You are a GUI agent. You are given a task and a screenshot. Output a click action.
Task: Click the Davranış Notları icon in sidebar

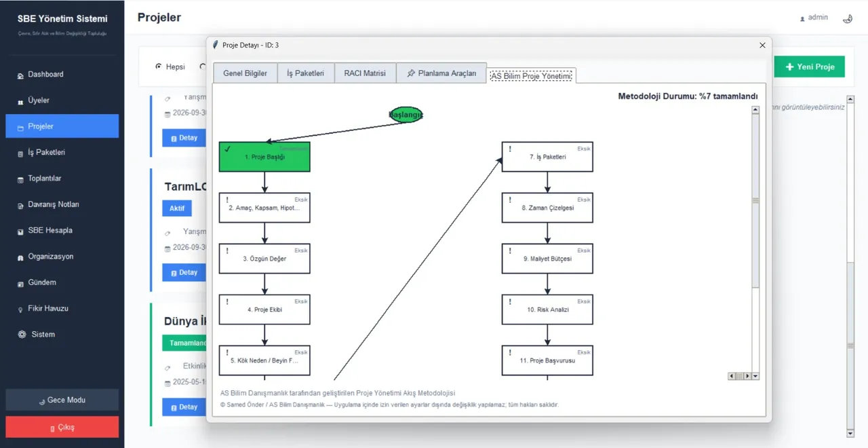(20, 205)
